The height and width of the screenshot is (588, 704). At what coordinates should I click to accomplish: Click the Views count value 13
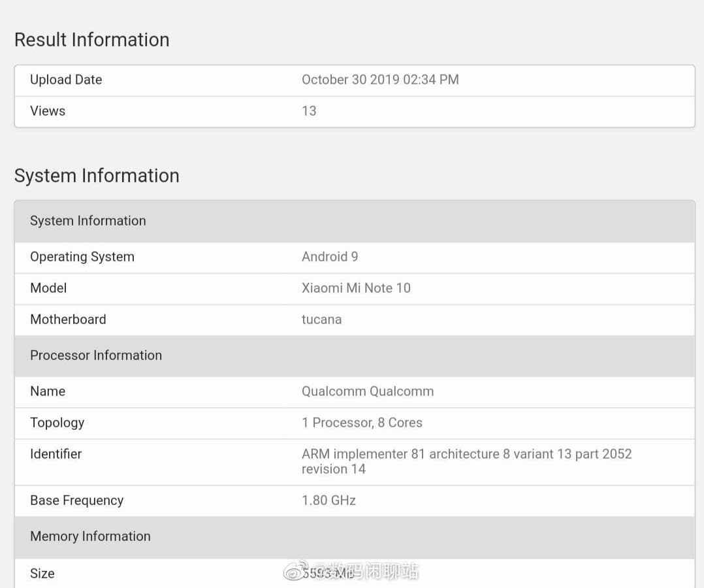pyautogui.click(x=309, y=111)
